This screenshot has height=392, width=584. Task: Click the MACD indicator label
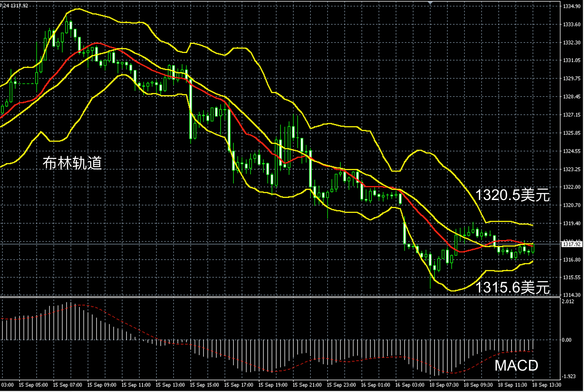516,365
